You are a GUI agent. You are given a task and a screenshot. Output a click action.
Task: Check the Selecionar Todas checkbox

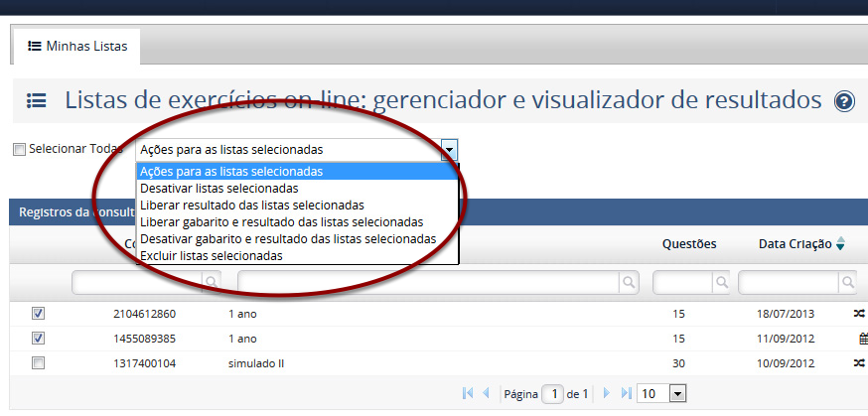click(x=19, y=150)
